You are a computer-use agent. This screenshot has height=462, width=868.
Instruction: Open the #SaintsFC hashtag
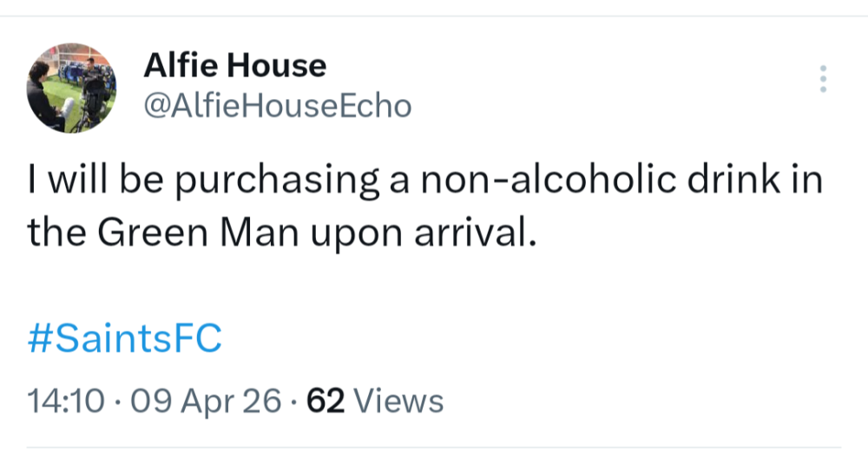124,338
